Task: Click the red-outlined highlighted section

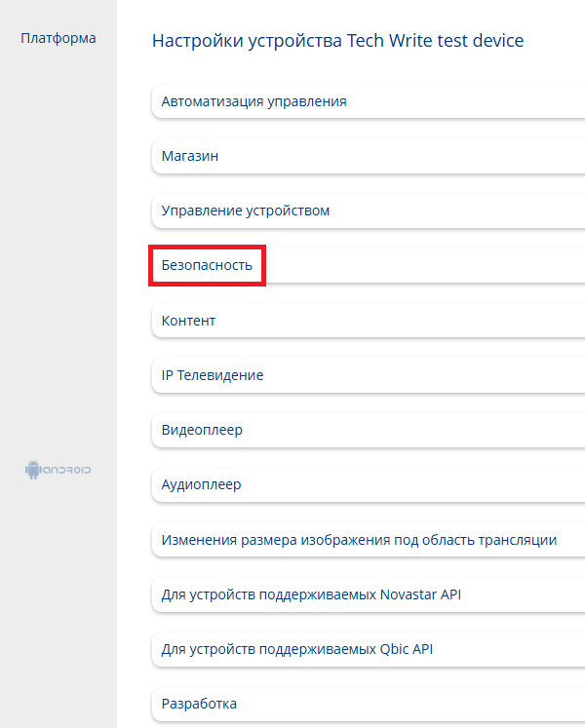Action: pyautogui.click(x=207, y=265)
